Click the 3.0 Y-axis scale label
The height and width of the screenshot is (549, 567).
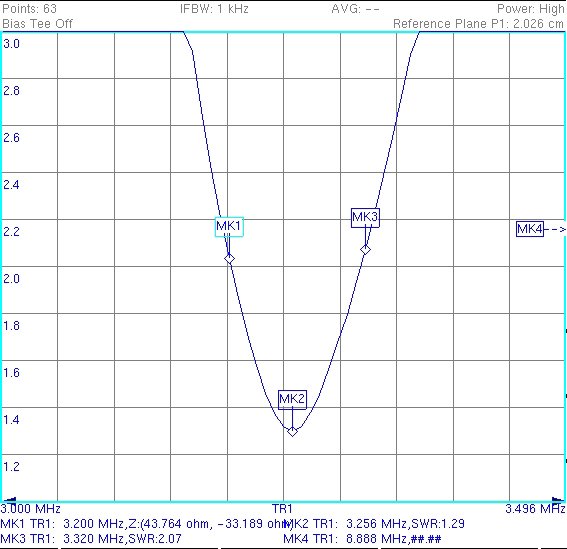[11, 44]
